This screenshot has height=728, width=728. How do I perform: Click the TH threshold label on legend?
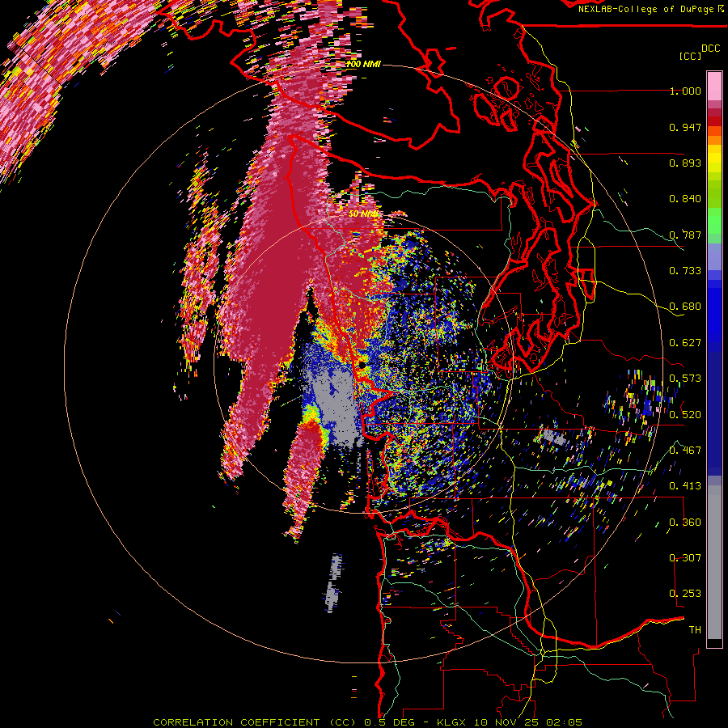point(695,630)
